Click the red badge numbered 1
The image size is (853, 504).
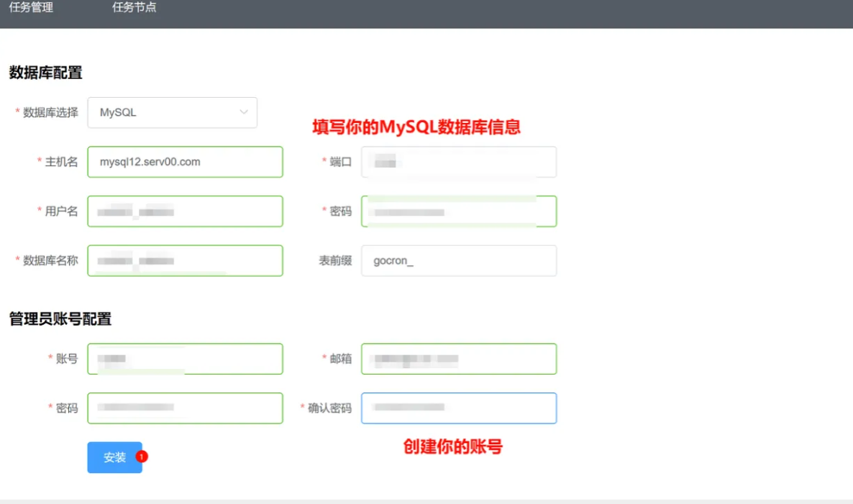(142, 456)
